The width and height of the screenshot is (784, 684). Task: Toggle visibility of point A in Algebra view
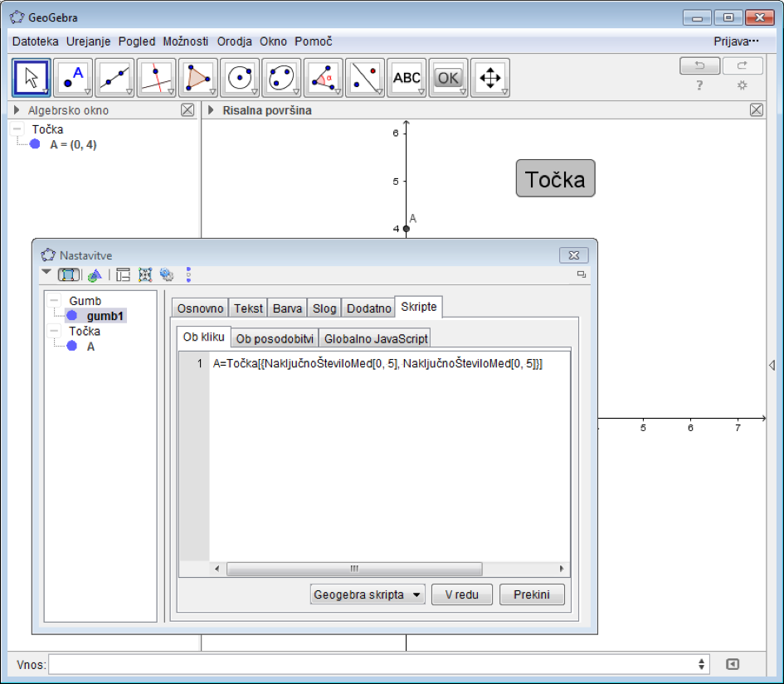(x=35, y=144)
